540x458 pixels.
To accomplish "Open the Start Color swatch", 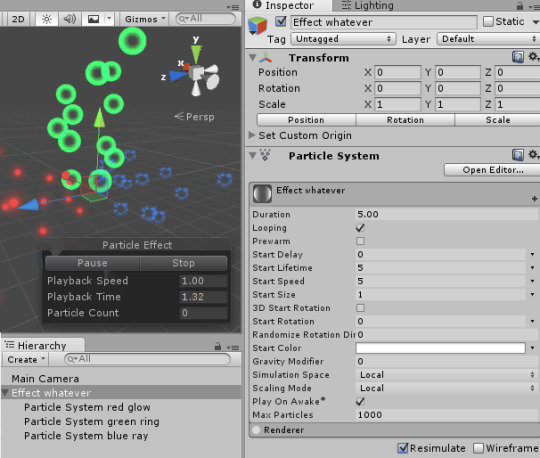I will click(x=440, y=348).
